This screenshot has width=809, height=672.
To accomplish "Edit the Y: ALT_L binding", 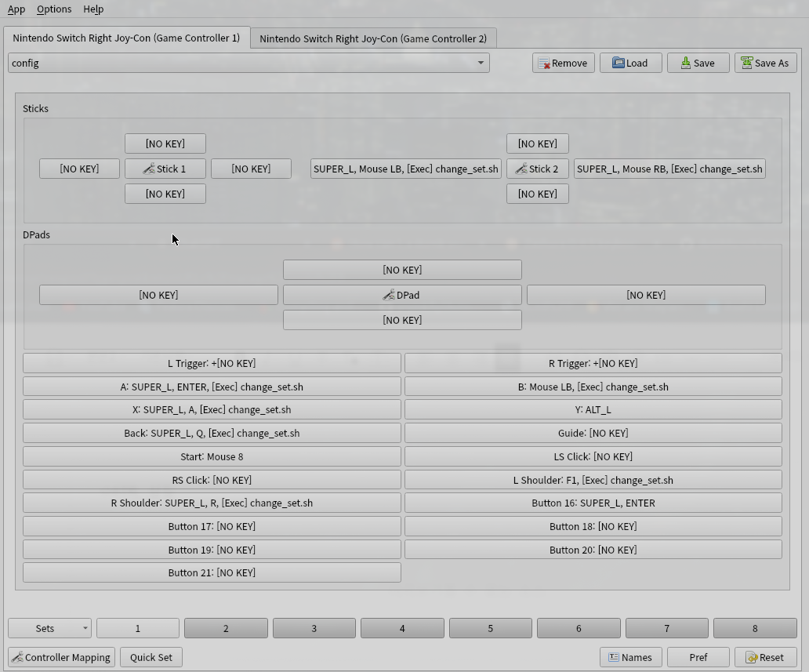I will click(593, 410).
